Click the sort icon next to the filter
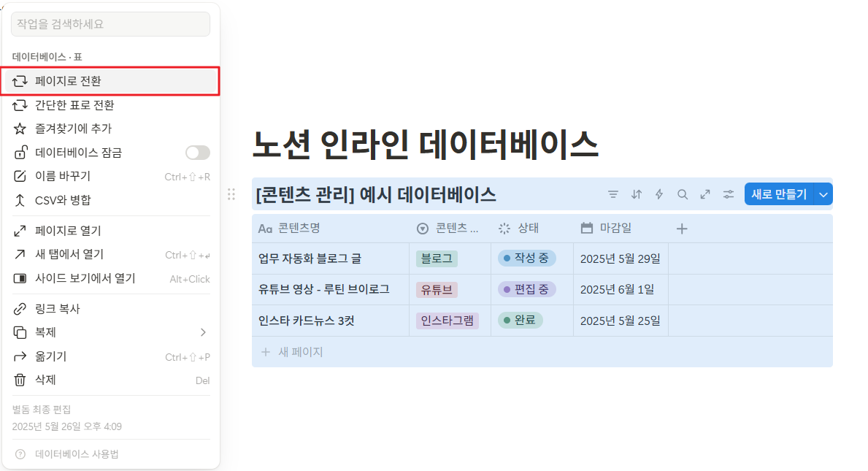 [x=636, y=194]
